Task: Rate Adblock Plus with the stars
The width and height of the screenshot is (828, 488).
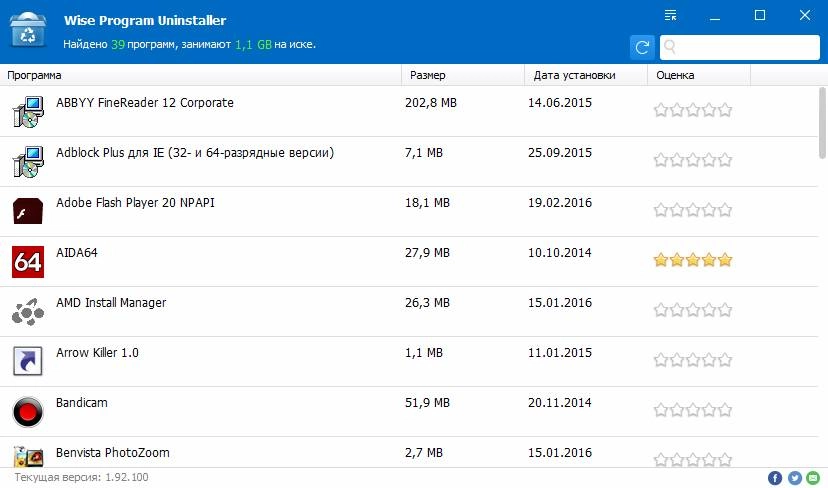Action: (693, 159)
